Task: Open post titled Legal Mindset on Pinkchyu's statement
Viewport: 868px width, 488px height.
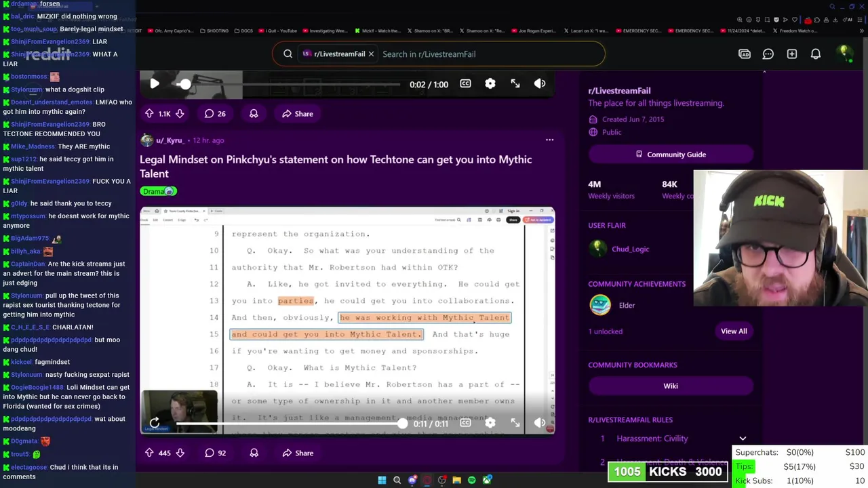Action: (336, 166)
